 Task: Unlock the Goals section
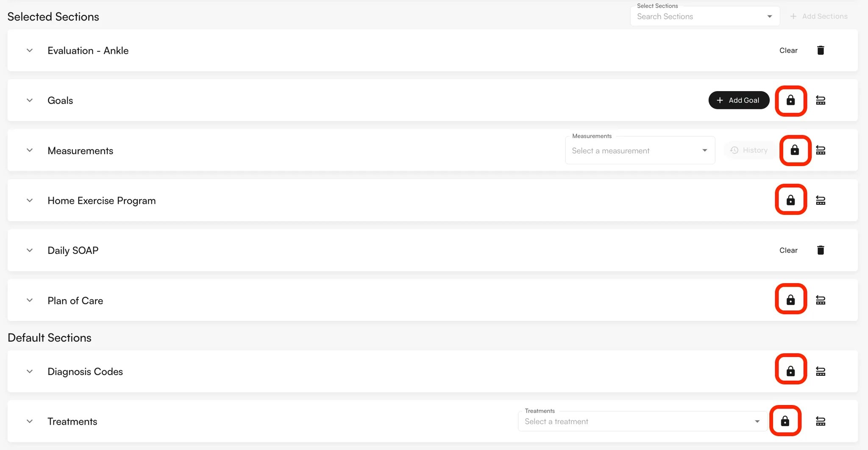click(791, 100)
